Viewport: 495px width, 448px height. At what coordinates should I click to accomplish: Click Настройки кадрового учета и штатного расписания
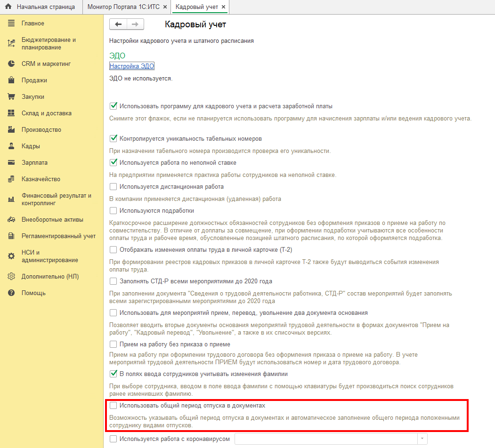coord(181,40)
